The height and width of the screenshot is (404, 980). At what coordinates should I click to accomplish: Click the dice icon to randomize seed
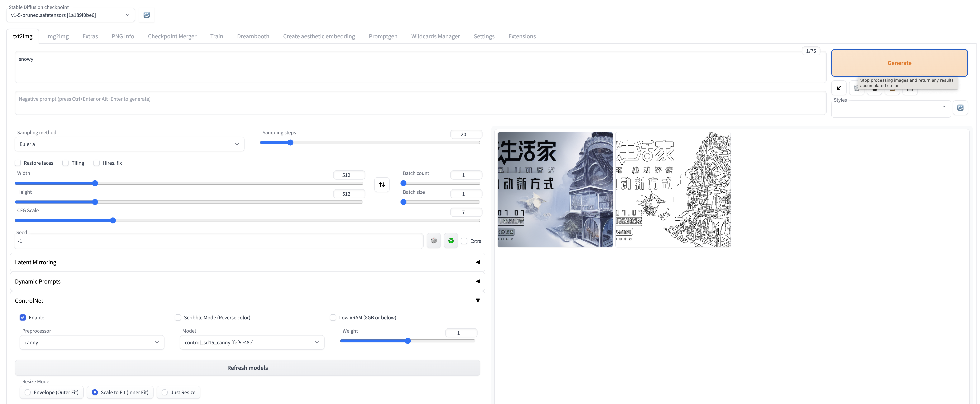(x=433, y=241)
